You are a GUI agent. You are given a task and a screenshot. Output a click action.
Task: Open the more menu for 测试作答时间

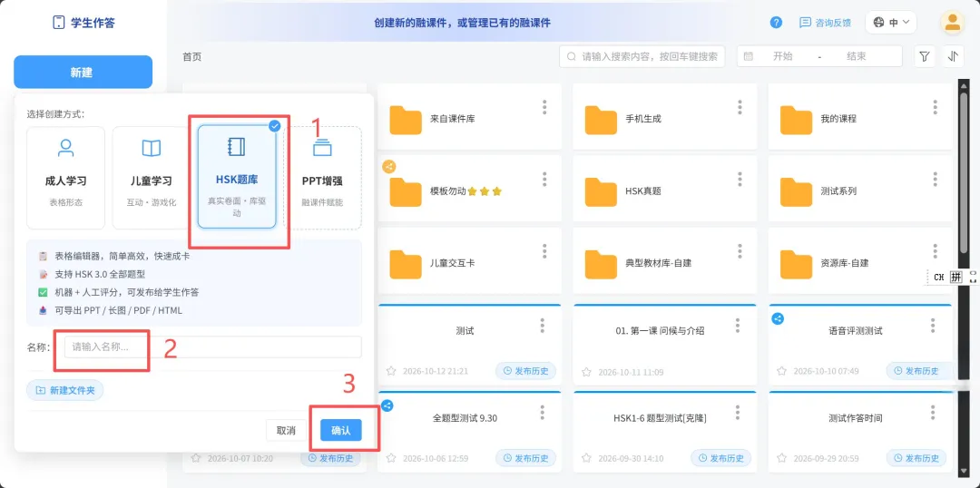pyautogui.click(x=933, y=413)
